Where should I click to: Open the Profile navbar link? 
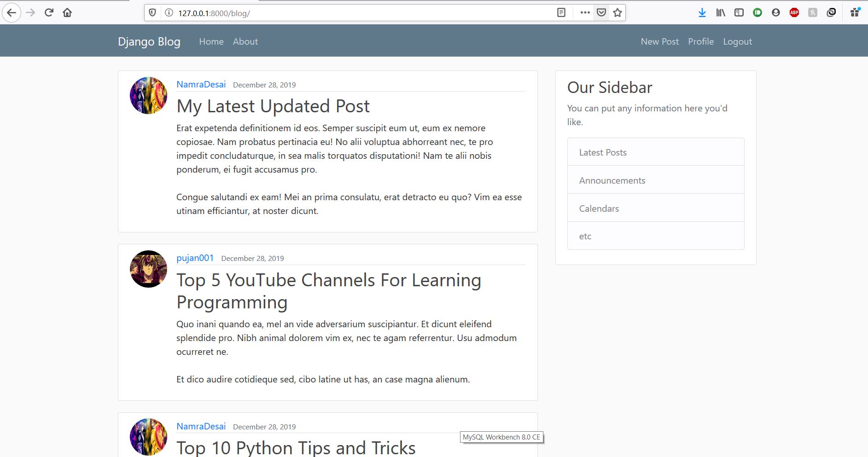[701, 41]
